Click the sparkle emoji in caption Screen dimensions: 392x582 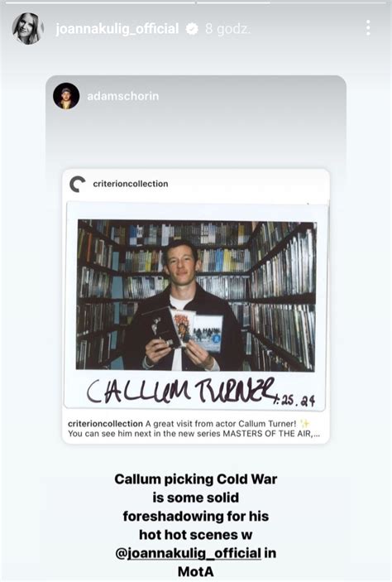point(305,424)
